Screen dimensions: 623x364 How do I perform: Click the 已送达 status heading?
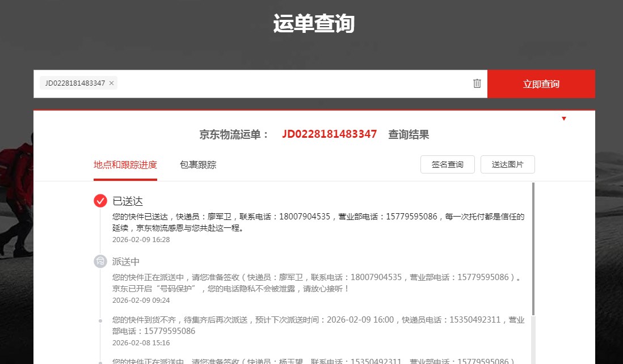click(128, 201)
